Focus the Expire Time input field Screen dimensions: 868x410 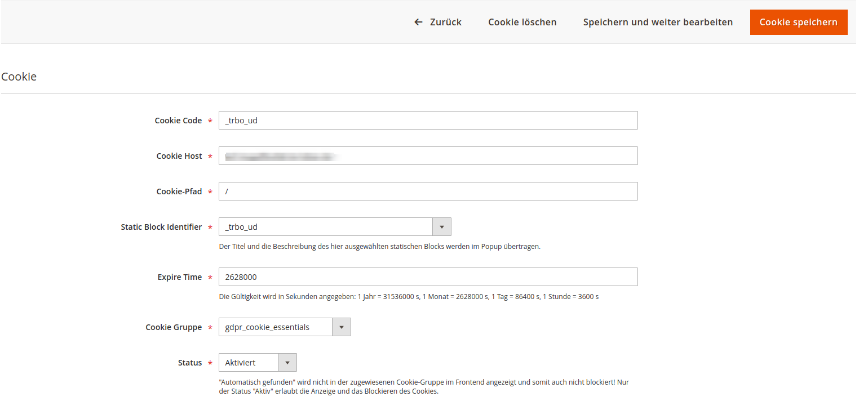(428, 277)
